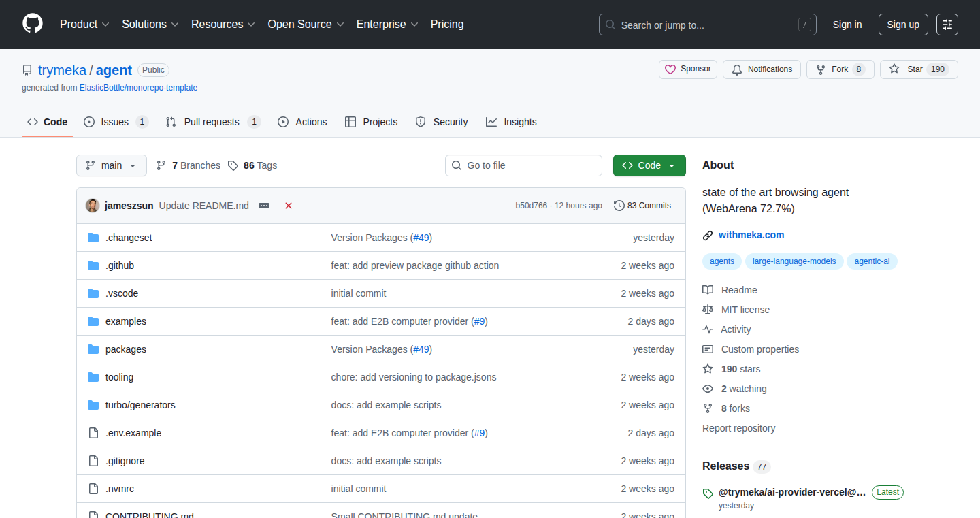Click the accessibility settings icon in header

click(x=947, y=25)
